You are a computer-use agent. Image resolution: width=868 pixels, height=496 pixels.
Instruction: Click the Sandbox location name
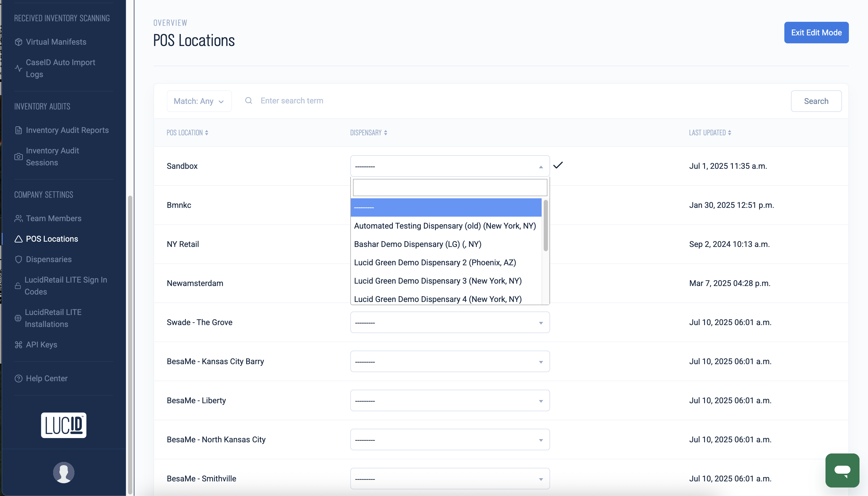tap(182, 166)
